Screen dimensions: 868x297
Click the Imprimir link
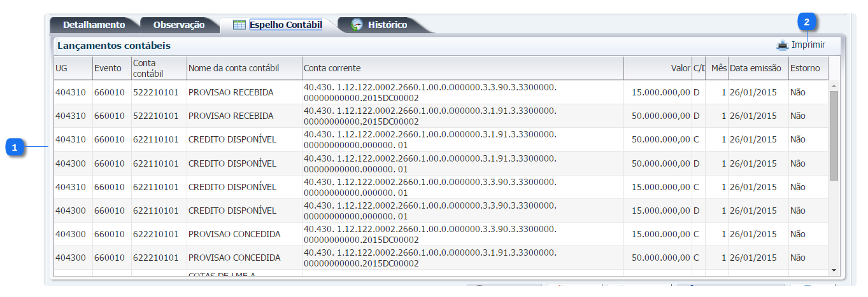coord(808,45)
